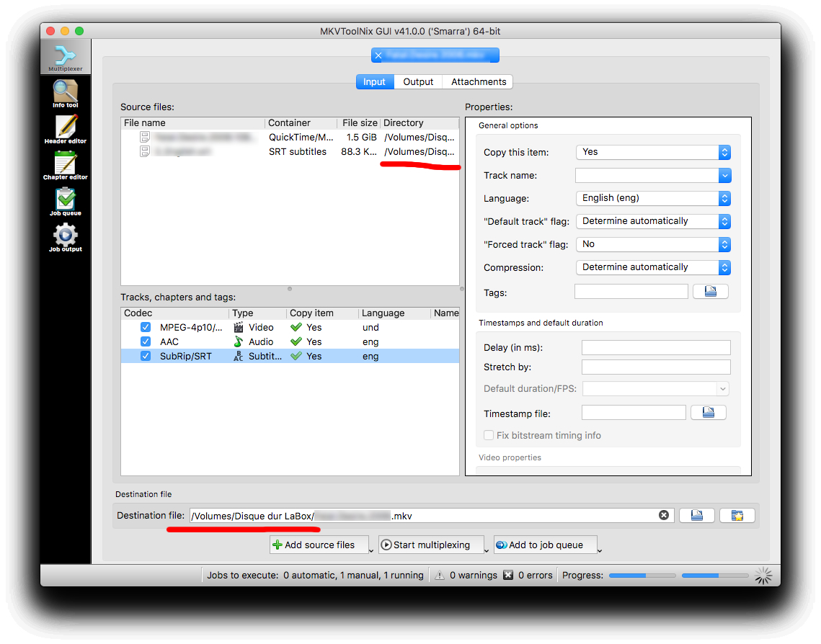Open the Multiplexer tool in sidebar
Image resolution: width=821 pixels, height=644 pixels.
click(x=66, y=57)
